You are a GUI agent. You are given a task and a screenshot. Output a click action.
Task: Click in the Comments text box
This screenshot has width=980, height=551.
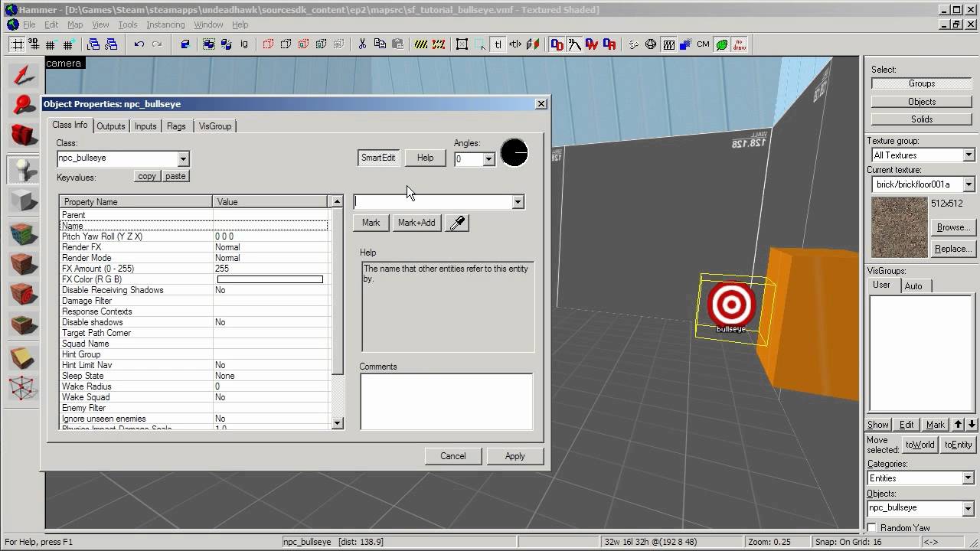(446, 402)
